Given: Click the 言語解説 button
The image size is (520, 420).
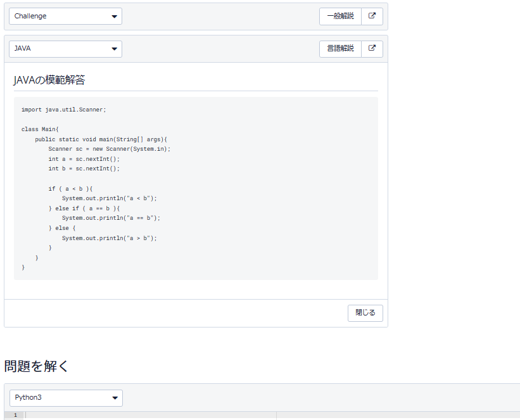Looking at the screenshot, I should [x=339, y=48].
